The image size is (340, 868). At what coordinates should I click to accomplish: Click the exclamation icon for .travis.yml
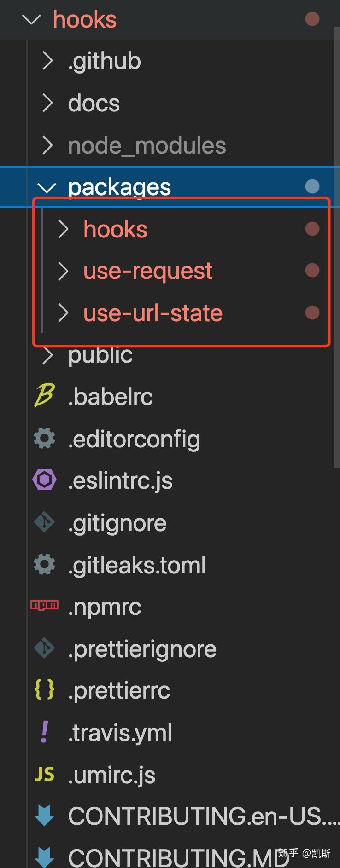(44, 732)
